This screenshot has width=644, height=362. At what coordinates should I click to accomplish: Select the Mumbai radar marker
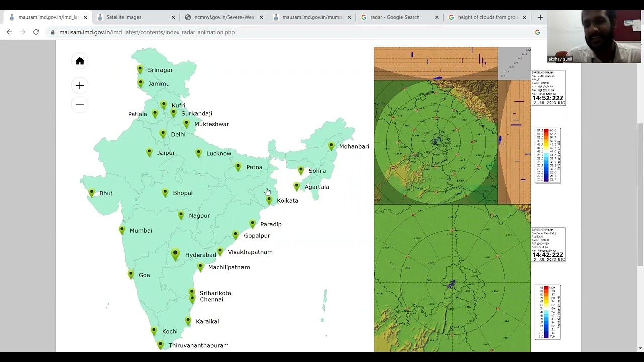coord(122,230)
